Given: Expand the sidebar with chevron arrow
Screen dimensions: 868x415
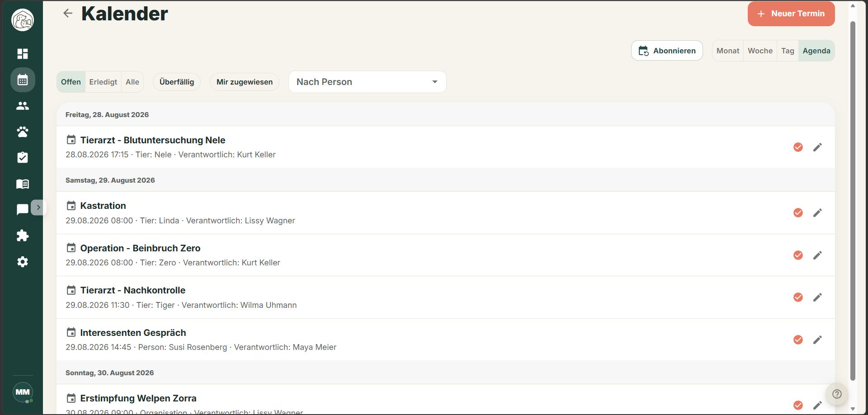Looking at the screenshot, I should click(38, 207).
